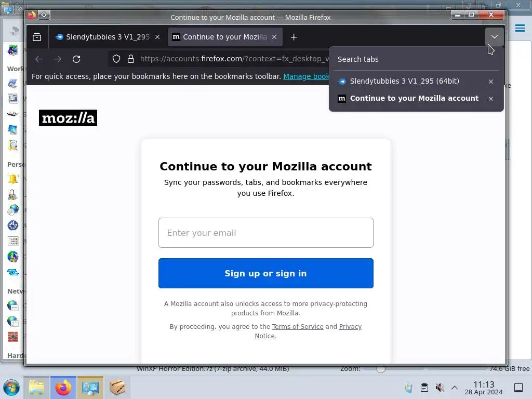Close the Slendytubbies 3 tab in tab strip

157,37
